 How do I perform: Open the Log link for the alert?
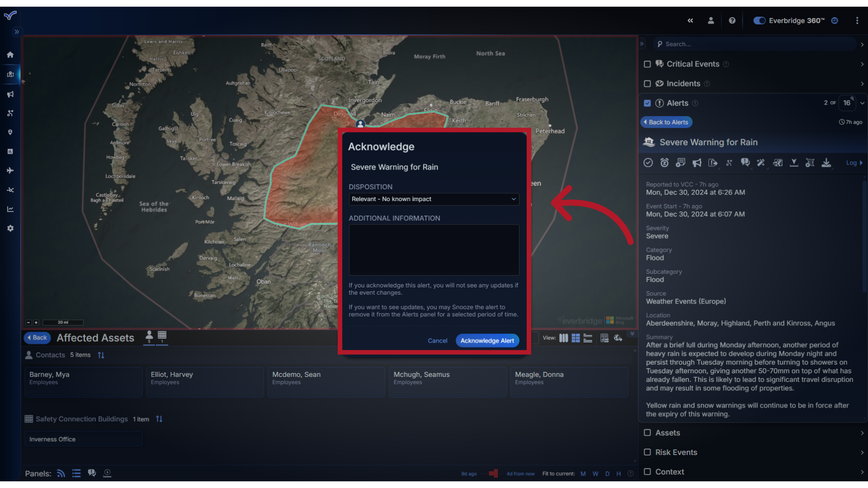point(853,163)
